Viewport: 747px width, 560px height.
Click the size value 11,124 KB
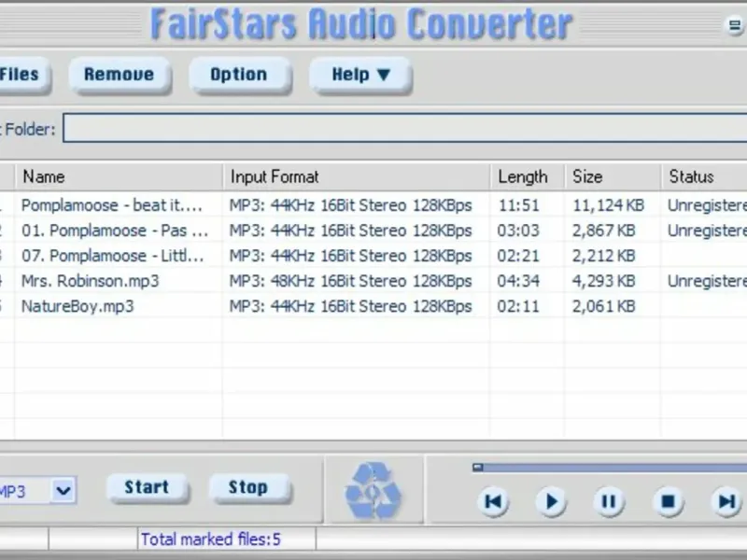[x=609, y=205]
